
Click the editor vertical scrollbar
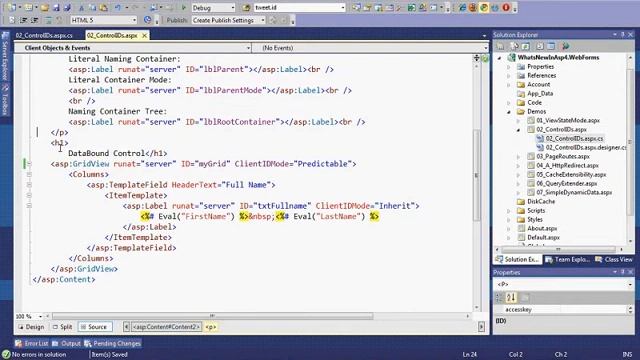point(476,176)
